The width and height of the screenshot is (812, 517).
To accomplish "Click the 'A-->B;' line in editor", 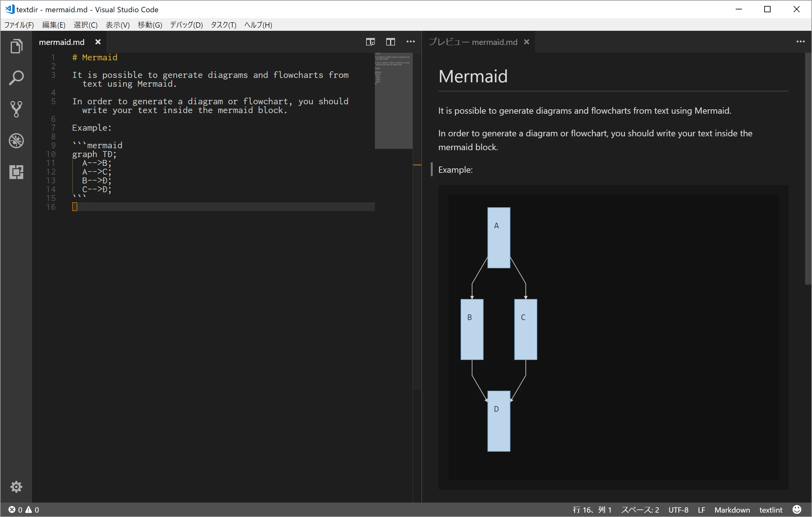I will click(97, 163).
